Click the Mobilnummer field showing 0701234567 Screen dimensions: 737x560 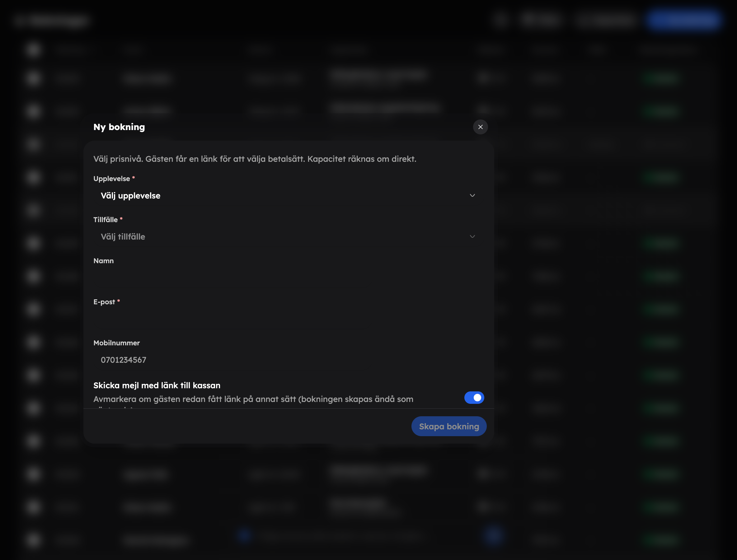click(x=289, y=360)
